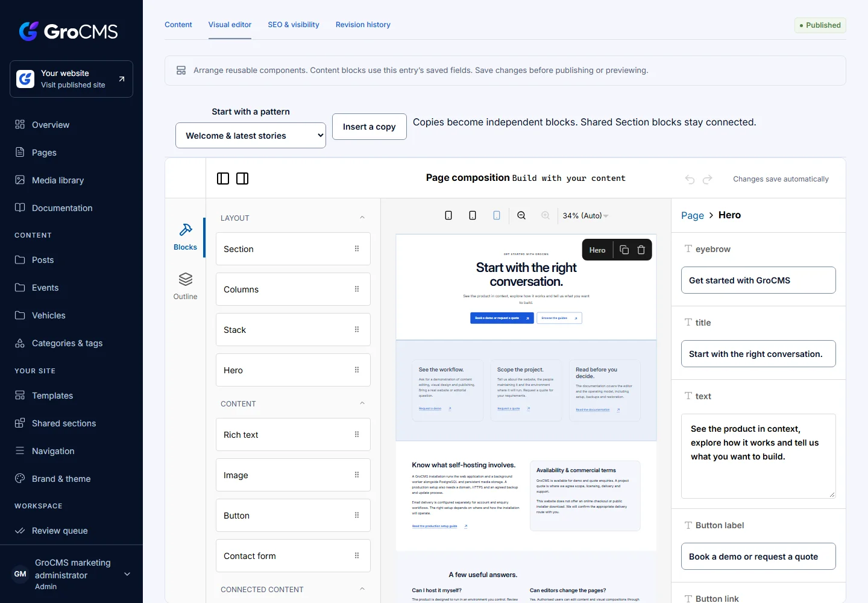The image size is (868, 603).
Task: Switch to the SEO & visibility tab
Action: coord(294,25)
